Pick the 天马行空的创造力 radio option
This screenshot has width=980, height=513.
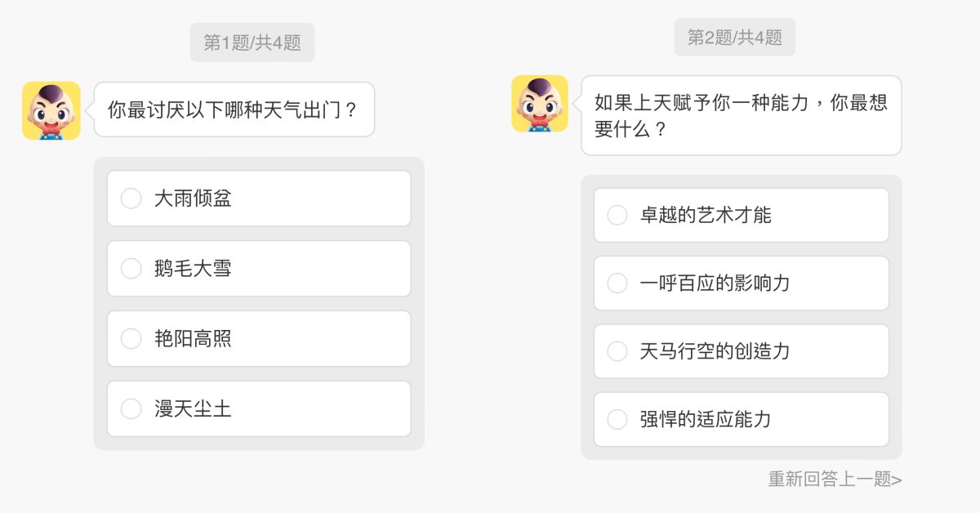click(x=617, y=351)
